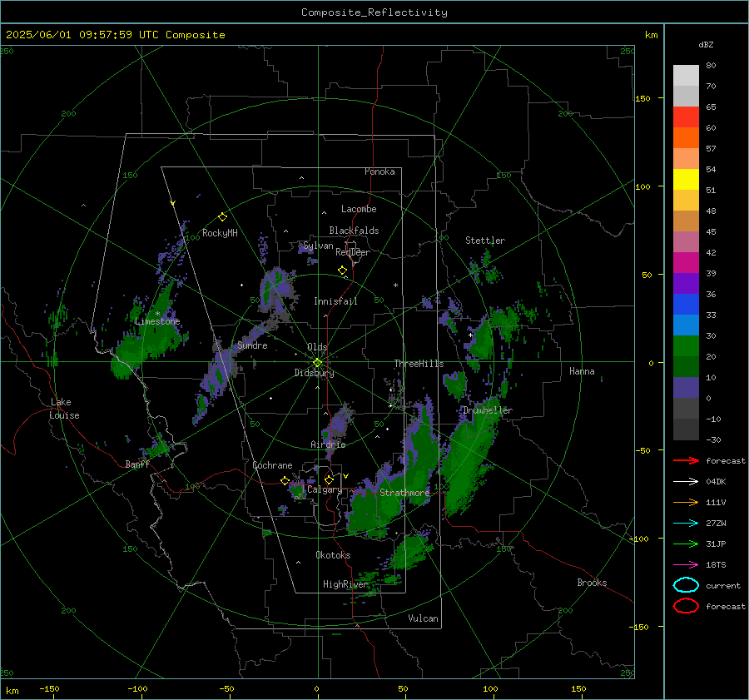The width and height of the screenshot is (749, 700).
Task: Click the Banff city label
Action: pyautogui.click(x=137, y=464)
